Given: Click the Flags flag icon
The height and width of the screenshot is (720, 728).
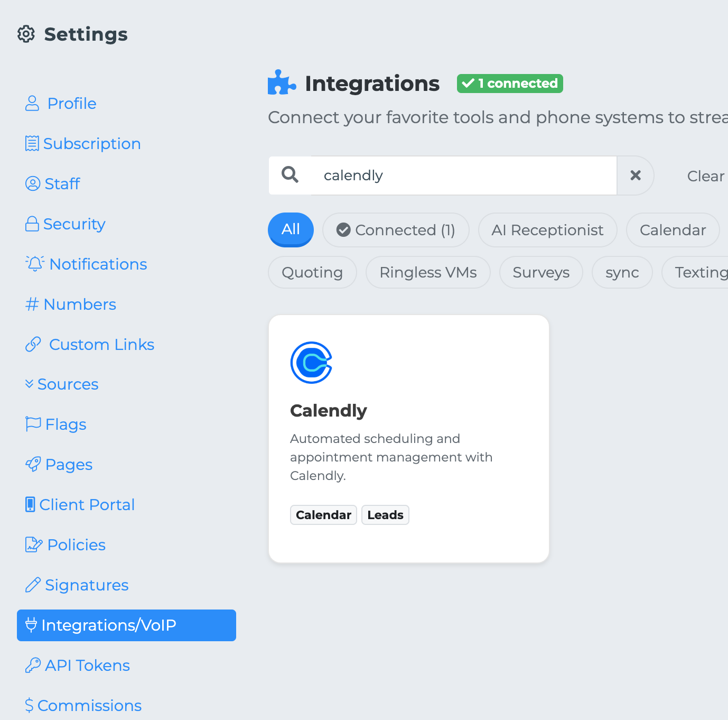Looking at the screenshot, I should (33, 424).
